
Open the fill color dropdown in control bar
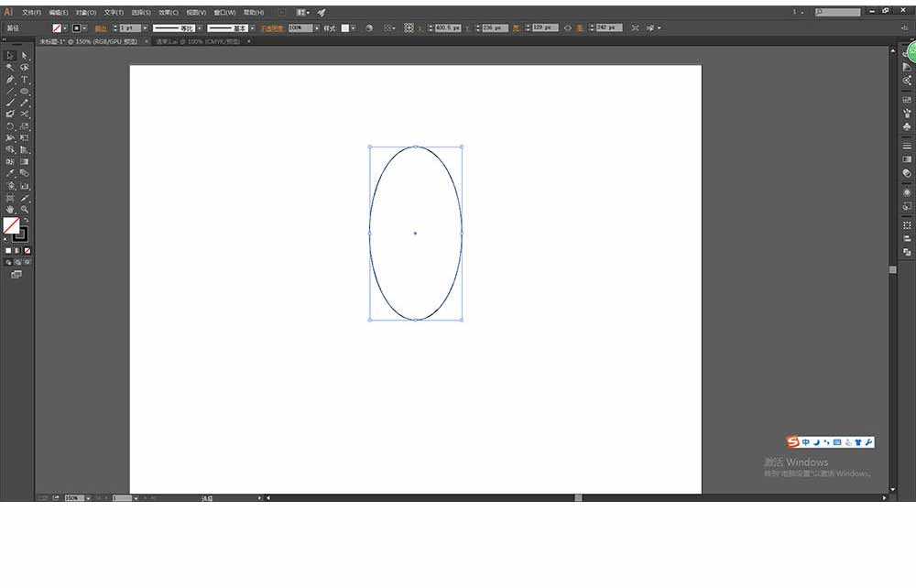tap(65, 28)
